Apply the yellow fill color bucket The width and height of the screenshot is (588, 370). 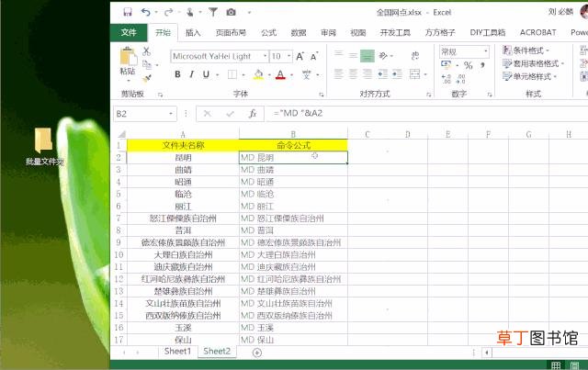tap(258, 74)
